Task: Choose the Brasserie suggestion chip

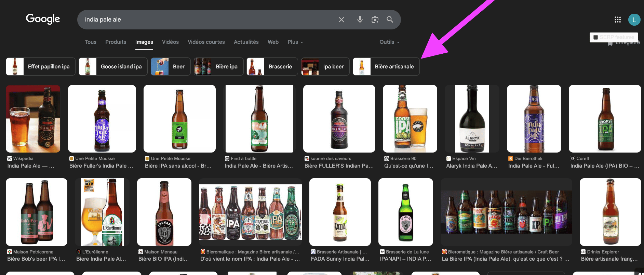Action: [272, 66]
